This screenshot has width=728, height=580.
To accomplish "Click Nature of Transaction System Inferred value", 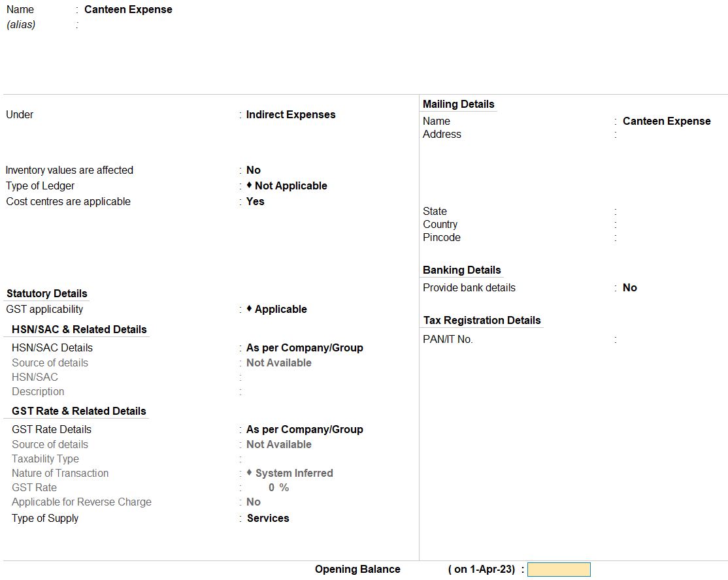I will point(293,474).
